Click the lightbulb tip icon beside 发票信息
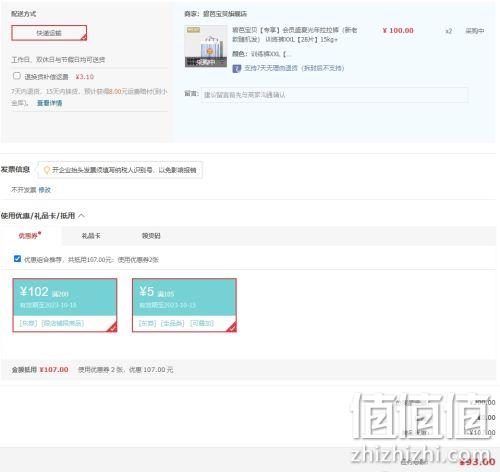Image resolution: width=500 pixels, height=472 pixels. 47,170
